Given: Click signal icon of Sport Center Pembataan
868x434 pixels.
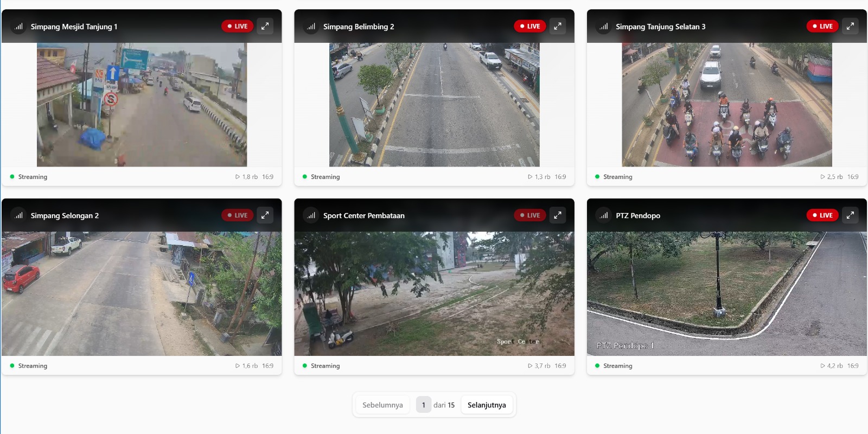Looking at the screenshot, I should (311, 215).
